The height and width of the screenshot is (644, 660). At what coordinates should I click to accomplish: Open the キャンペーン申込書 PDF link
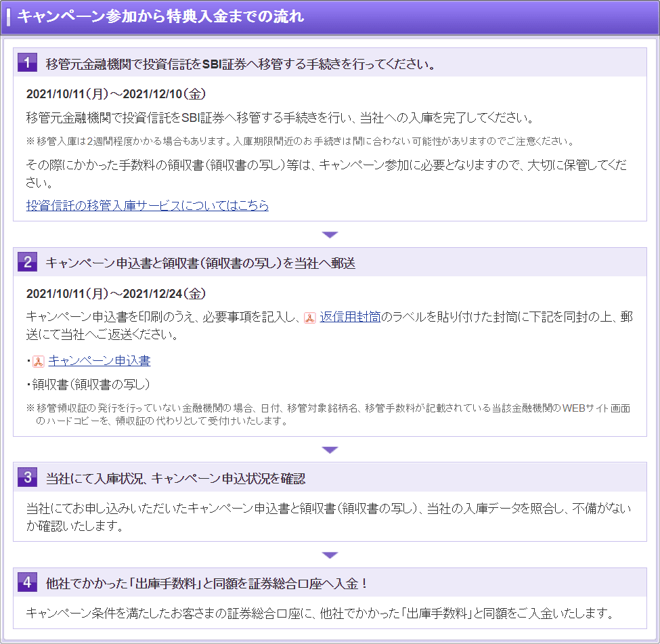point(100,360)
